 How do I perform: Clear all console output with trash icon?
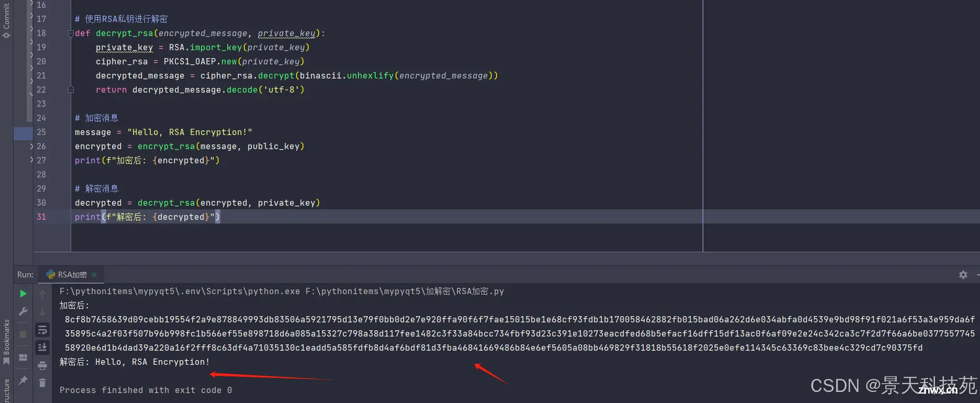pos(42,383)
